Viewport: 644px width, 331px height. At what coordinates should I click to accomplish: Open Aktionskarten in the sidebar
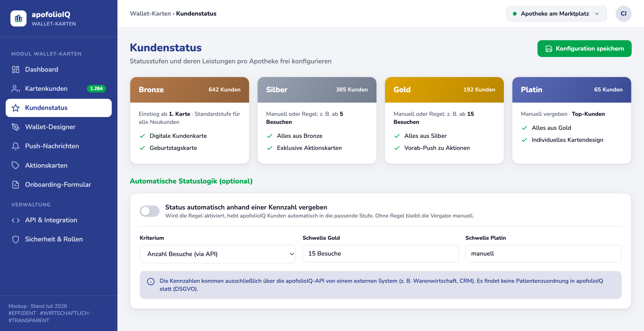point(59,165)
